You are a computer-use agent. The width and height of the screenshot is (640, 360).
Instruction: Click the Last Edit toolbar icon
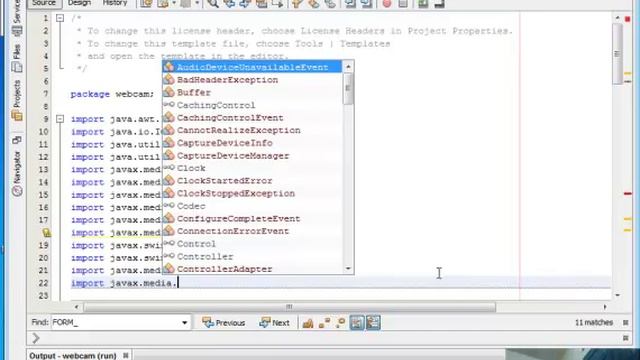[147, 4]
